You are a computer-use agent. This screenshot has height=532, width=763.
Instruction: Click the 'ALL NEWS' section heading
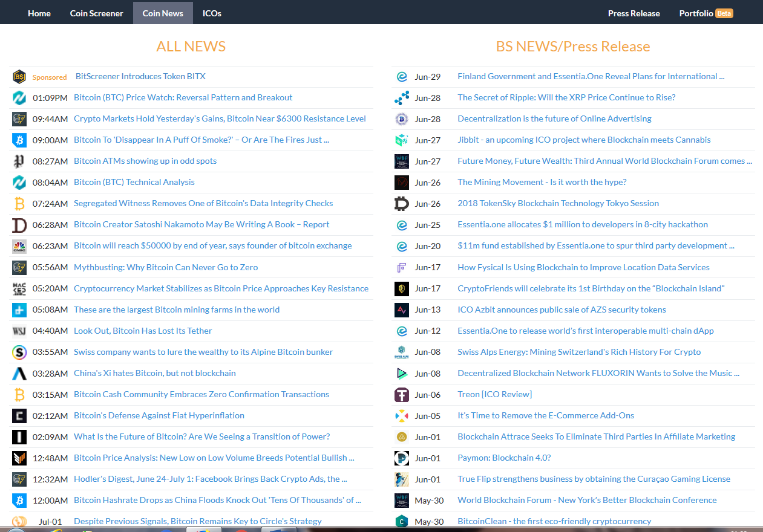point(191,47)
